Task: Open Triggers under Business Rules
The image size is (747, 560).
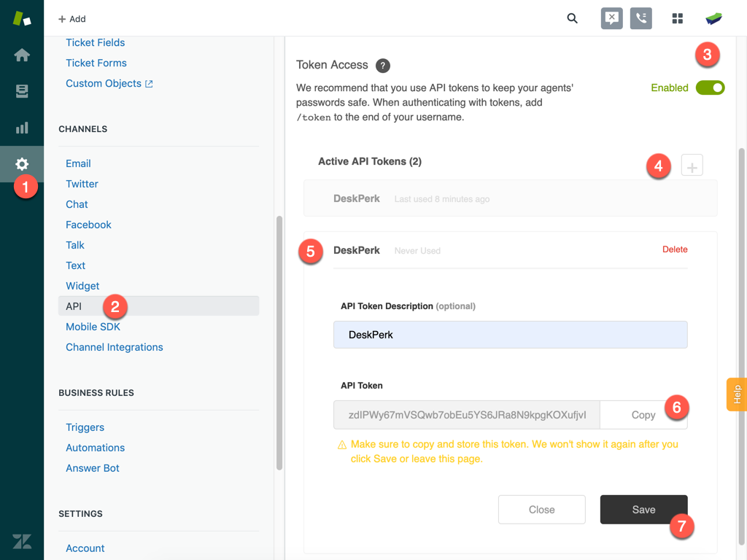Action: [85, 427]
